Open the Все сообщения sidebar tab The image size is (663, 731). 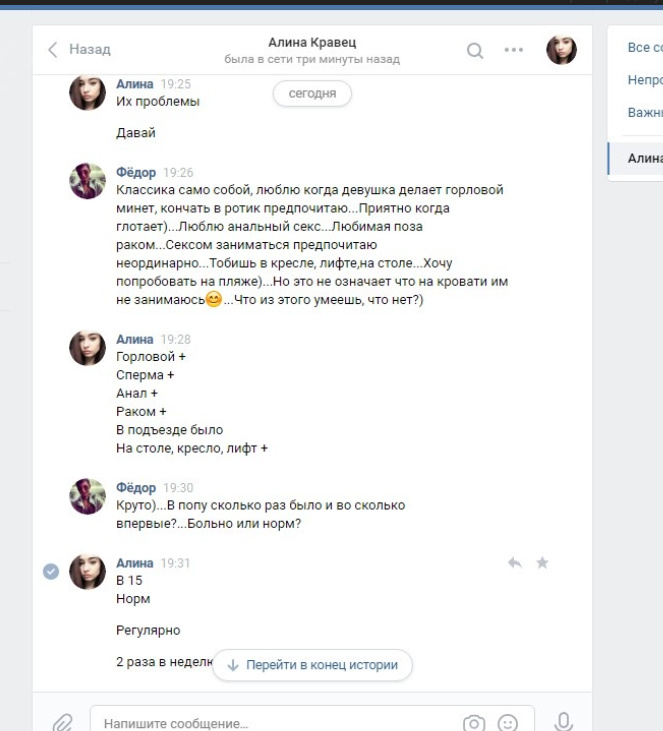[x=645, y=48]
